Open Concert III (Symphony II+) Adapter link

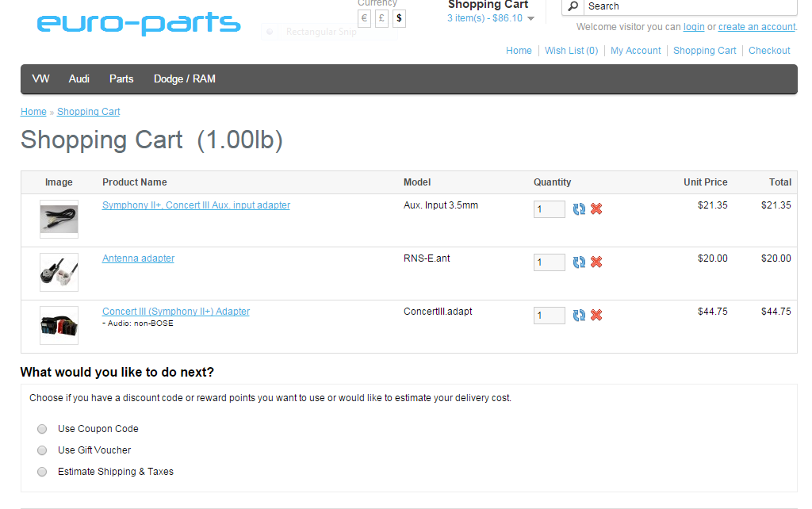[176, 312]
